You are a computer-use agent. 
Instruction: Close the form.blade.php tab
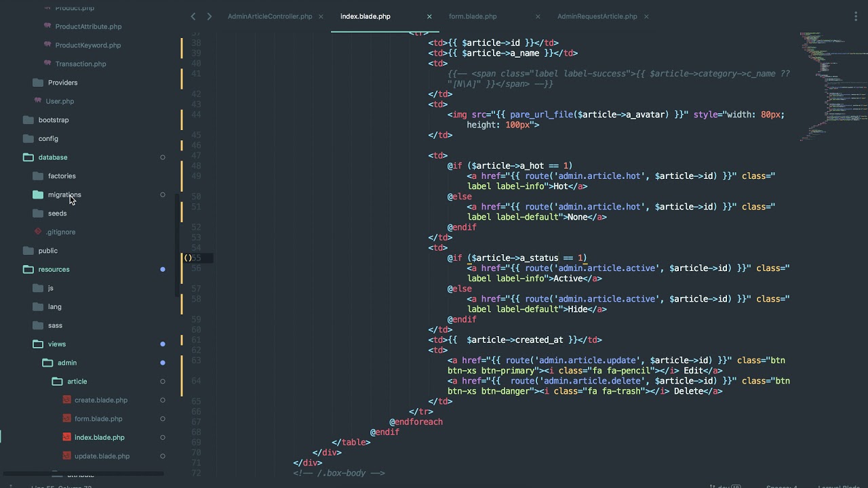point(538,16)
